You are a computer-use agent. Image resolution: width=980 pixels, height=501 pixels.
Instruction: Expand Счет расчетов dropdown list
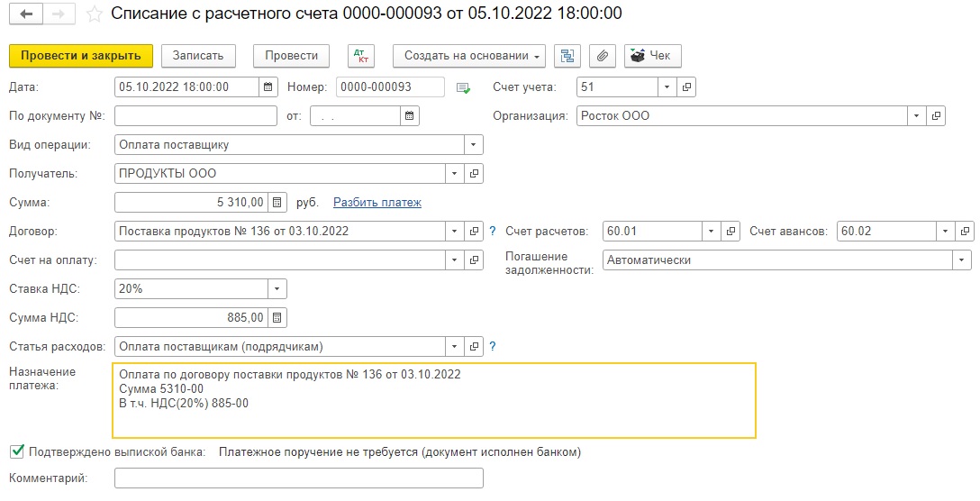tap(711, 231)
